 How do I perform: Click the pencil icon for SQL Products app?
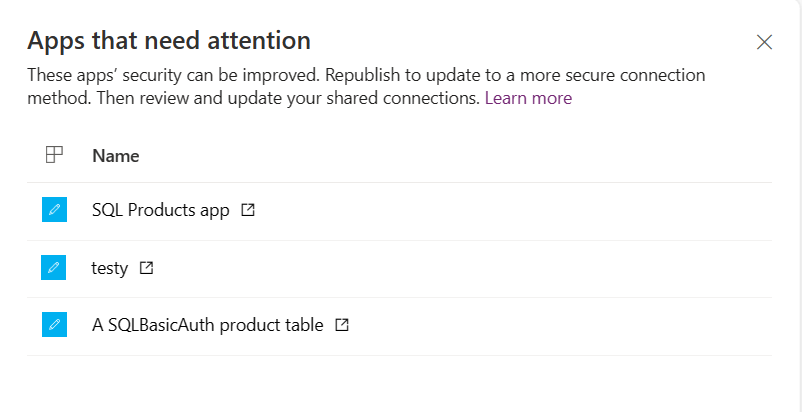click(x=54, y=210)
